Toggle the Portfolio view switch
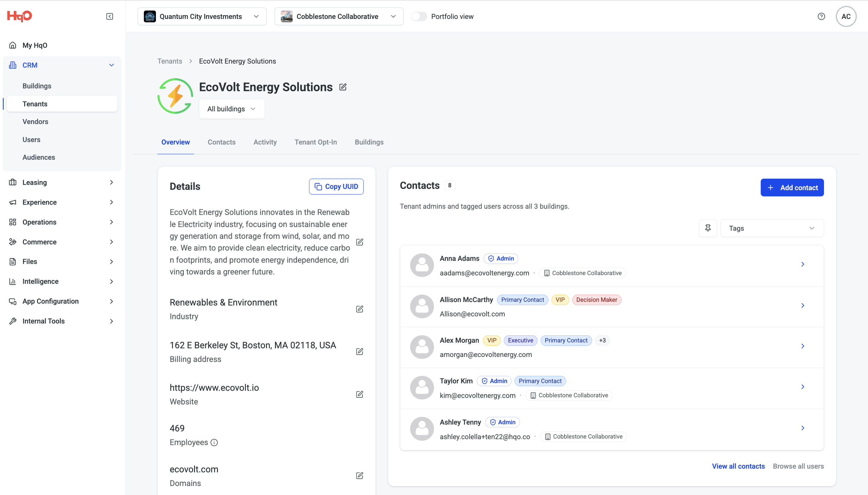 coord(419,16)
